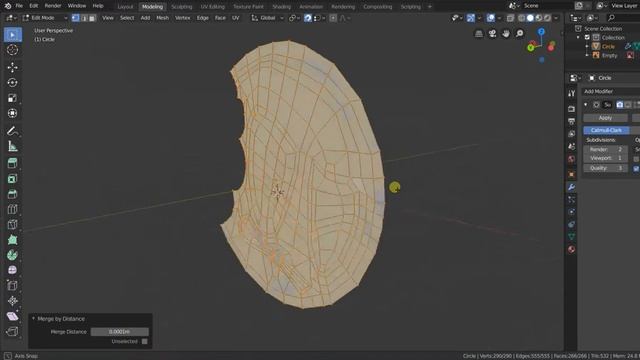Select the Rip Region tool

tap(12, 331)
